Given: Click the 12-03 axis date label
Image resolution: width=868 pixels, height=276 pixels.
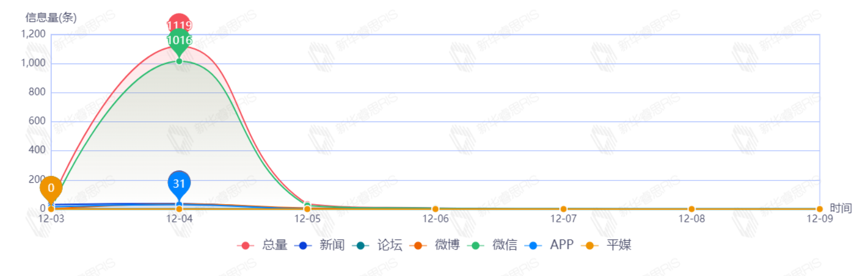Looking at the screenshot, I should (x=51, y=219).
